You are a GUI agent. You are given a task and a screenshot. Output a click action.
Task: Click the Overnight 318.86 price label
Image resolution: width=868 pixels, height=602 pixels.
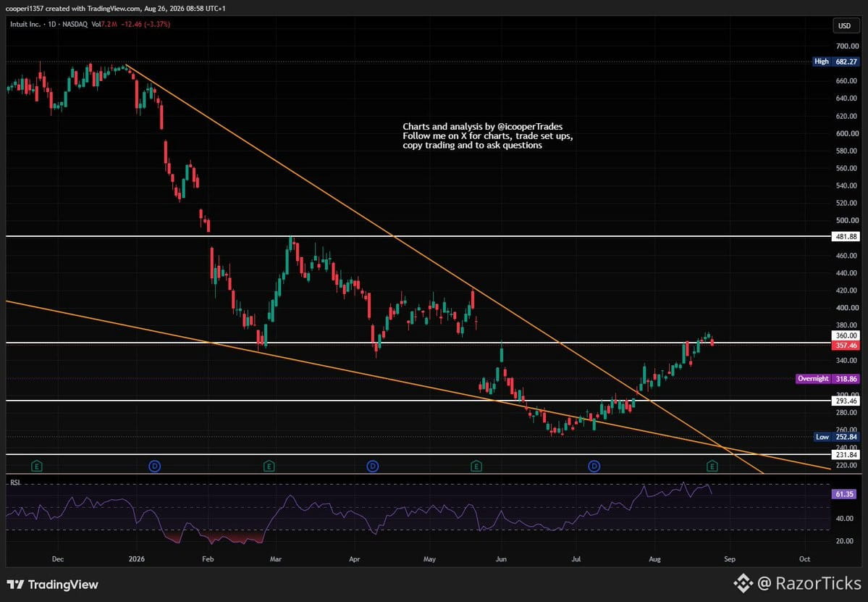tap(827, 379)
